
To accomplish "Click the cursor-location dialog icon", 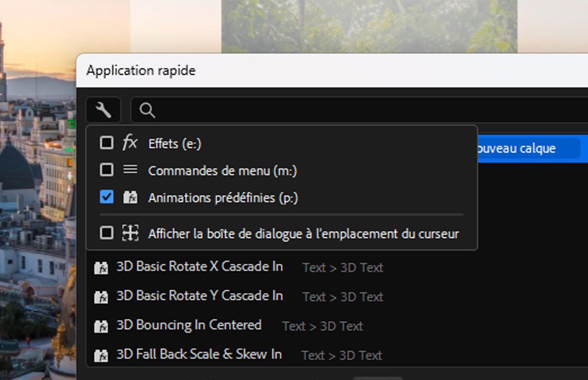I will (130, 233).
